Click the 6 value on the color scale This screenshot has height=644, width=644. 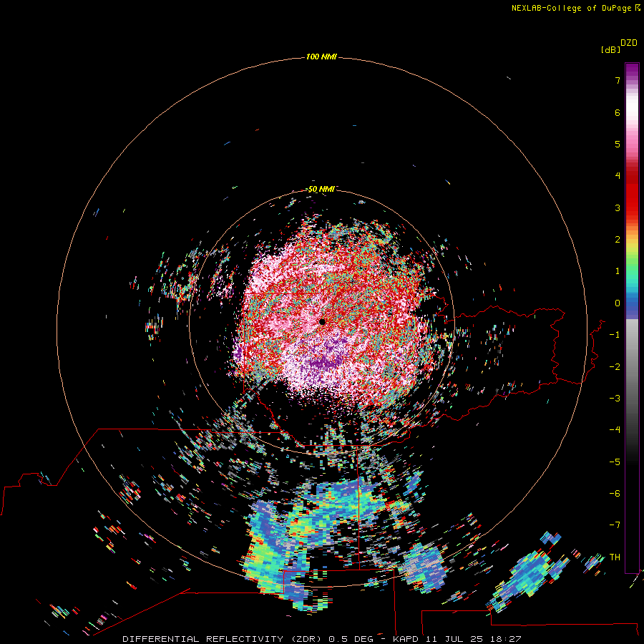click(618, 112)
